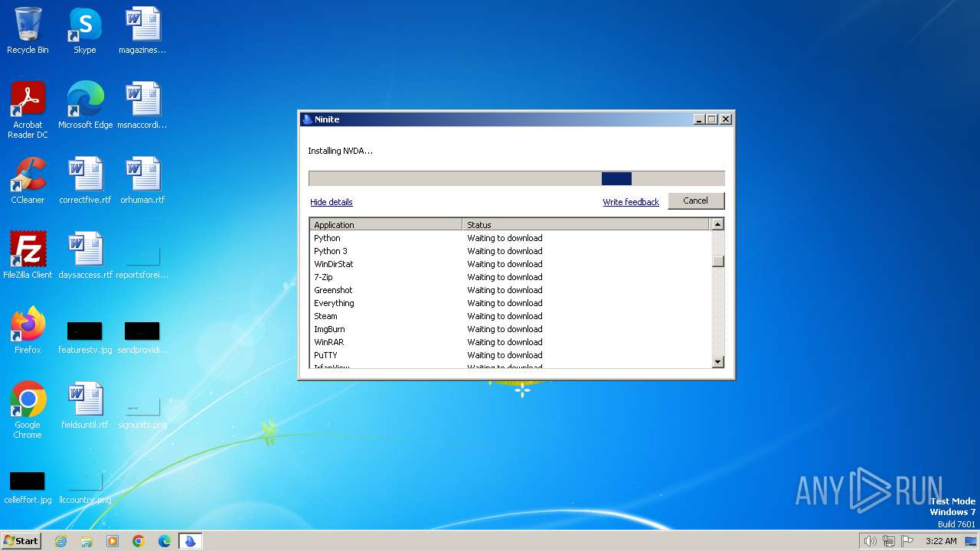
Task: Open CCleaner desktop shortcut
Action: click(28, 181)
